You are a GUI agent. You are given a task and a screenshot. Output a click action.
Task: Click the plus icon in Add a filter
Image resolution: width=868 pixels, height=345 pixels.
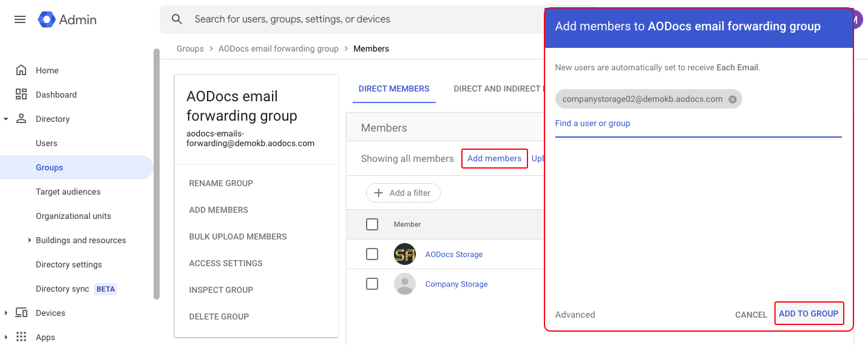(x=379, y=193)
